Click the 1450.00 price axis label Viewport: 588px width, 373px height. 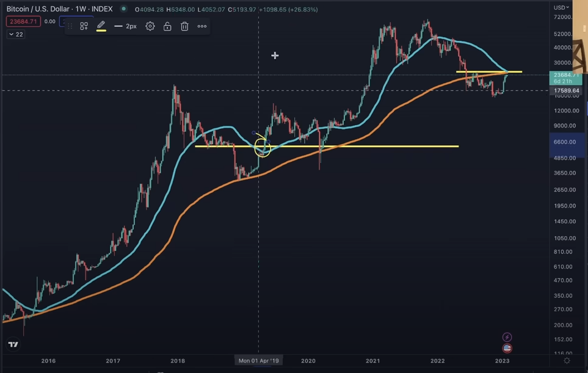(x=565, y=222)
